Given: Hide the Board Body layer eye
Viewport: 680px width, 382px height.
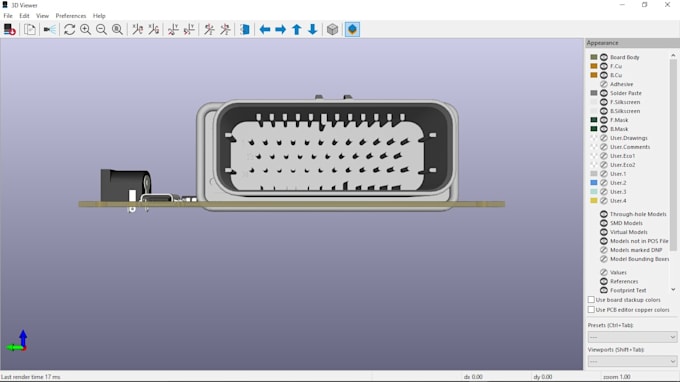Looking at the screenshot, I should 604,57.
